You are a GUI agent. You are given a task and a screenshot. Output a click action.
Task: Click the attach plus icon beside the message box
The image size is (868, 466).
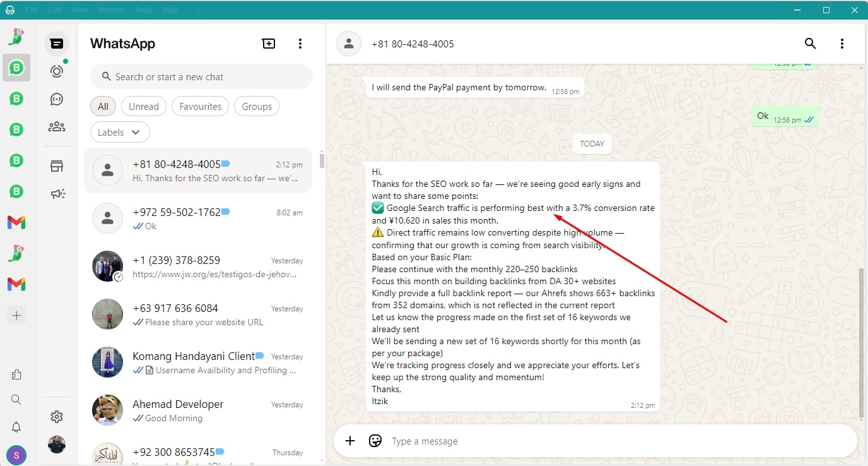350,441
